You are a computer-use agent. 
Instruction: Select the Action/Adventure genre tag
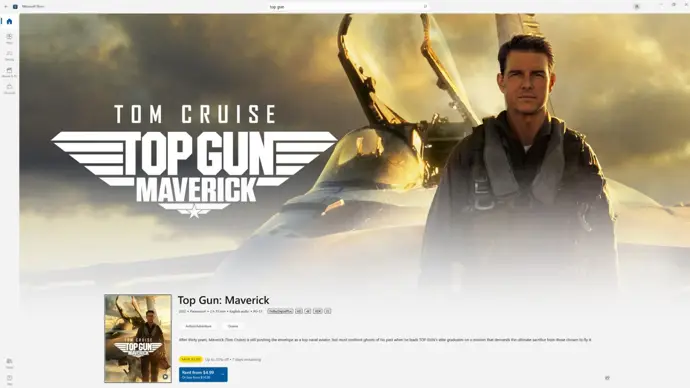click(198, 326)
